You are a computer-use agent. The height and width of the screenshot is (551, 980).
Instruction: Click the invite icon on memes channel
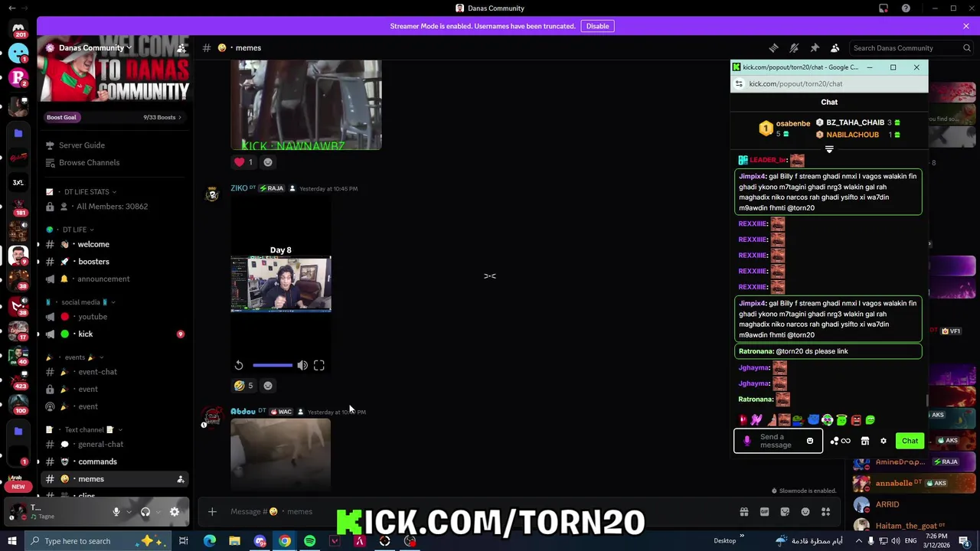click(181, 479)
